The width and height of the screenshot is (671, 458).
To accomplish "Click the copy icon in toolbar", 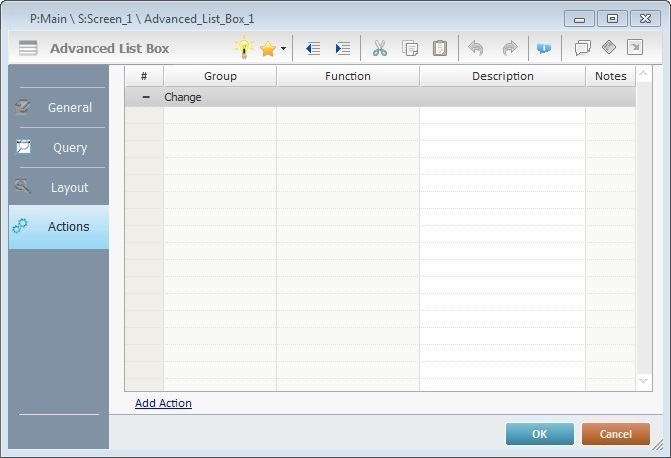I will pyautogui.click(x=410, y=48).
